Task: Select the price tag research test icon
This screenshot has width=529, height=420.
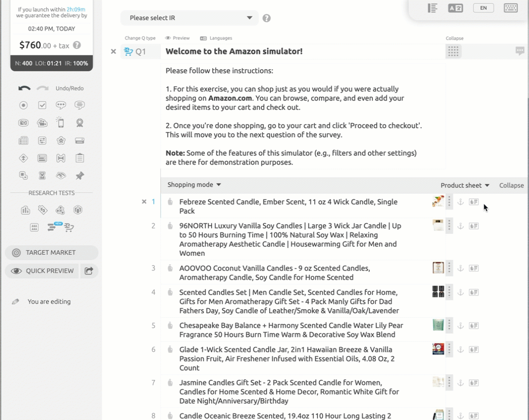Action: [x=43, y=210]
